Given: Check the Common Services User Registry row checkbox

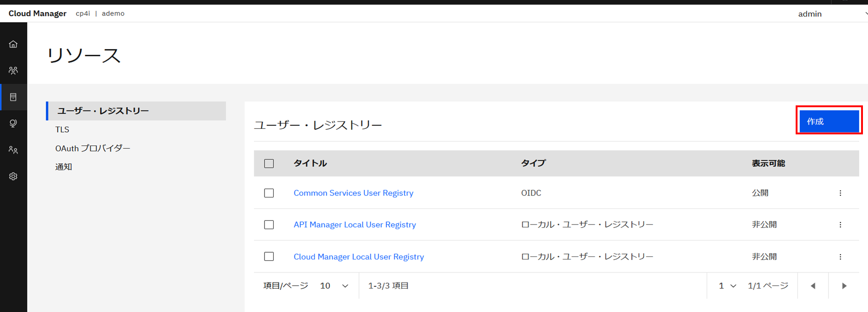Looking at the screenshot, I should click(x=269, y=193).
